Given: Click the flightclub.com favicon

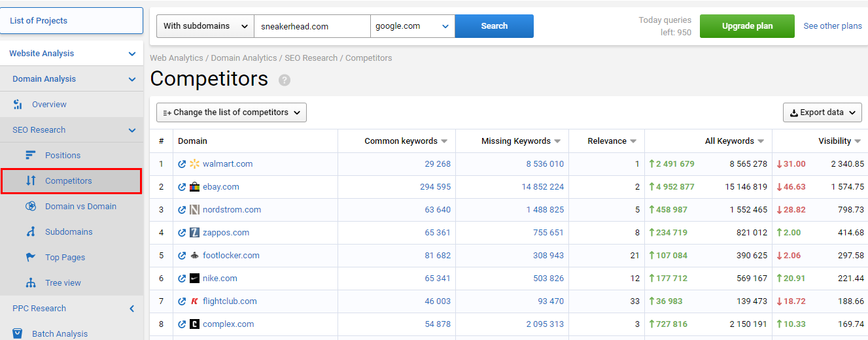Looking at the screenshot, I should [194, 301].
